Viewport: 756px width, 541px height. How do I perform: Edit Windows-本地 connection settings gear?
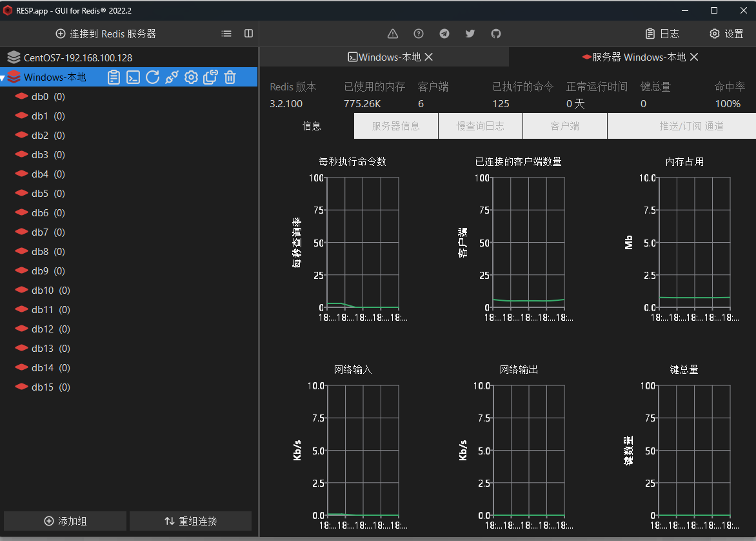point(192,77)
